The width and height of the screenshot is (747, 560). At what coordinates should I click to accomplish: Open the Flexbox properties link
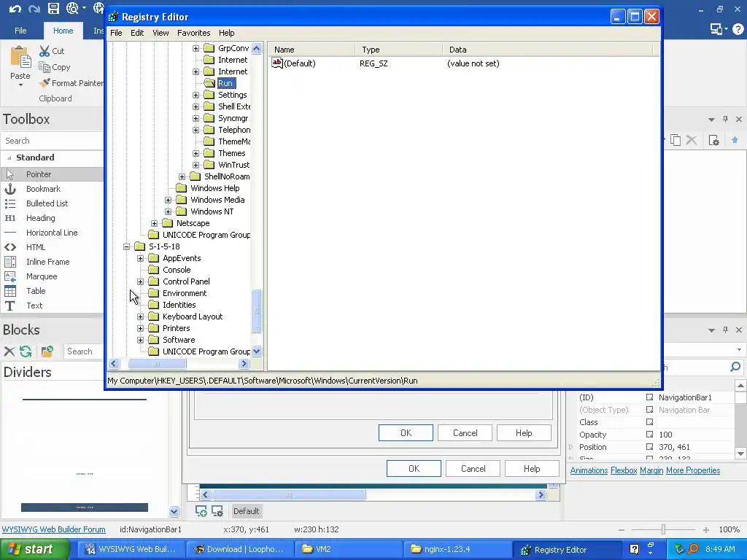624,470
